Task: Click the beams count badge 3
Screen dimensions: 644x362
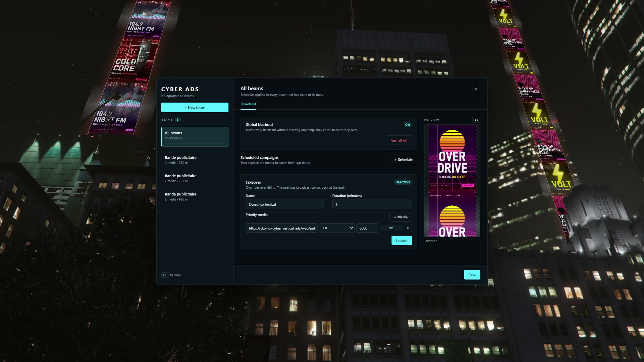Action: coord(178,120)
